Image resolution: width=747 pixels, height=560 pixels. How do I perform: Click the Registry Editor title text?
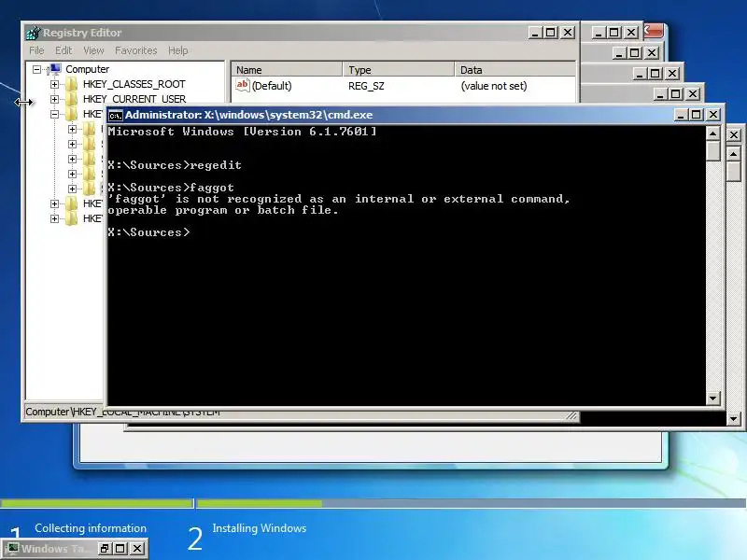pyautogui.click(x=82, y=33)
